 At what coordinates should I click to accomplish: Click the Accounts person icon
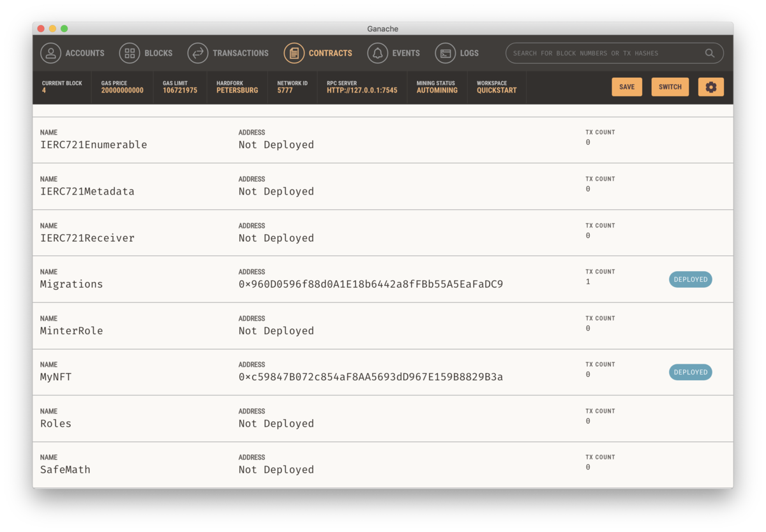51,53
